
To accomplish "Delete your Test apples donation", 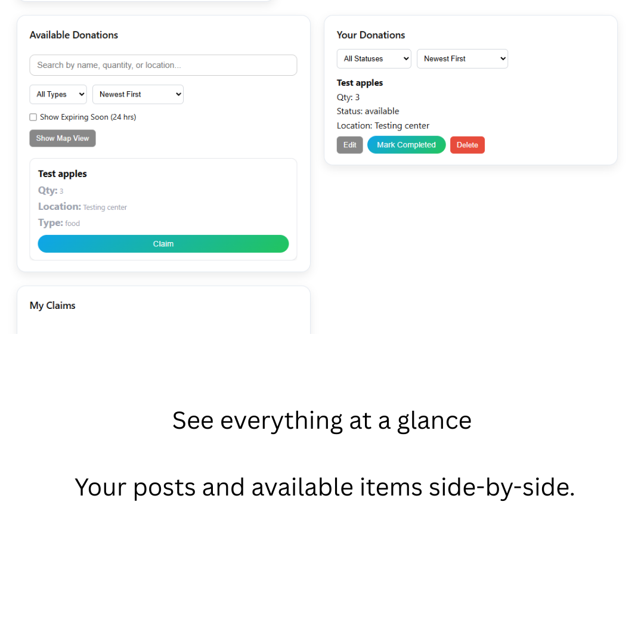I will coord(467,144).
